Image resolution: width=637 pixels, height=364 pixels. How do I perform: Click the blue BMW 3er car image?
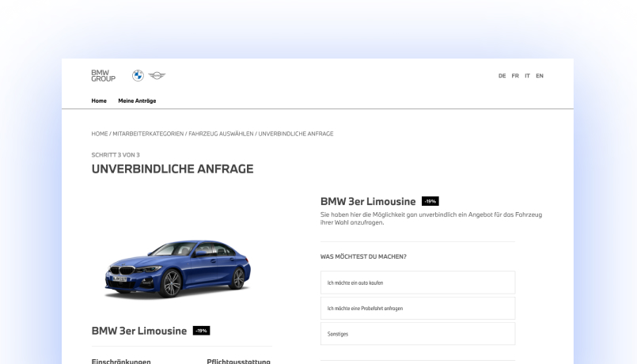click(x=178, y=268)
